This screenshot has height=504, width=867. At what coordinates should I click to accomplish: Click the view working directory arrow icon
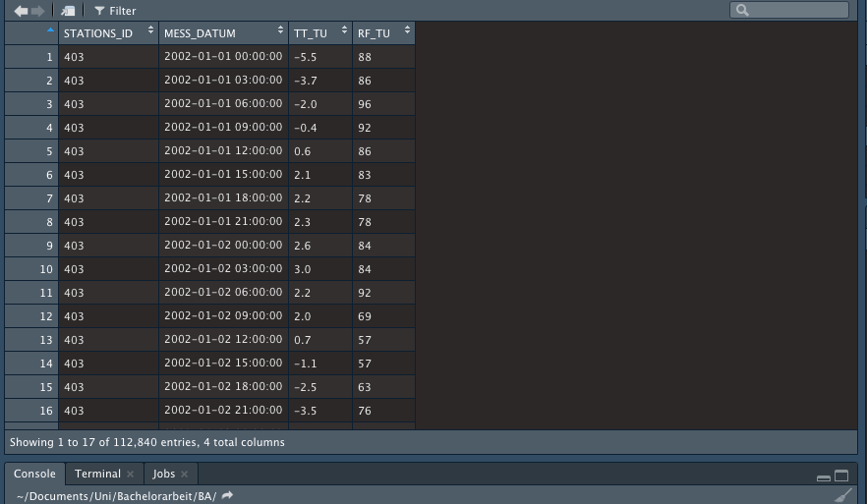click(x=228, y=496)
